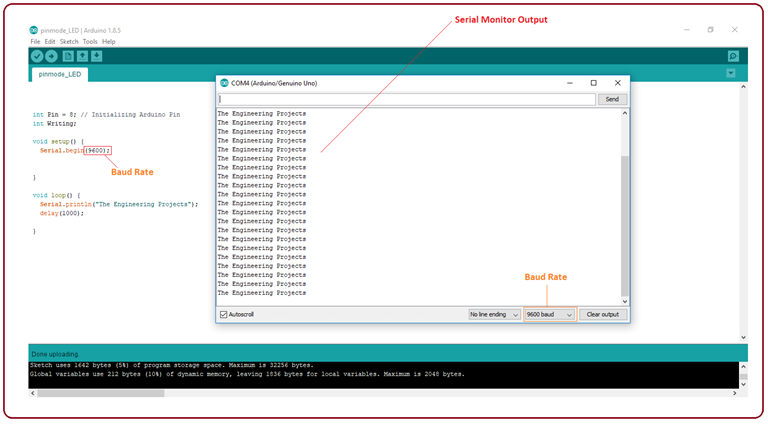Open the File menu
The height and width of the screenshot is (424, 768).
click(x=35, y=41)
